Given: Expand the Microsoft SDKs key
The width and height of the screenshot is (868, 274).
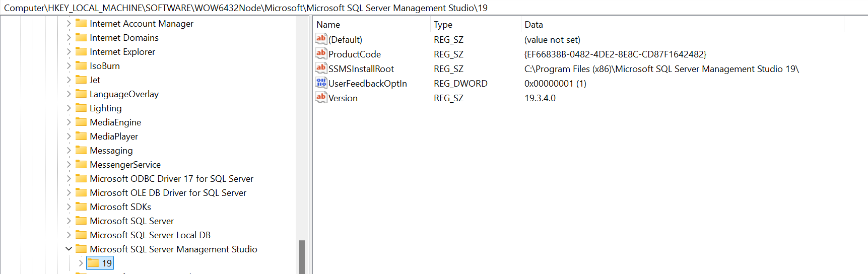Looking at the screenshot, I should click(x=69, y=207).
